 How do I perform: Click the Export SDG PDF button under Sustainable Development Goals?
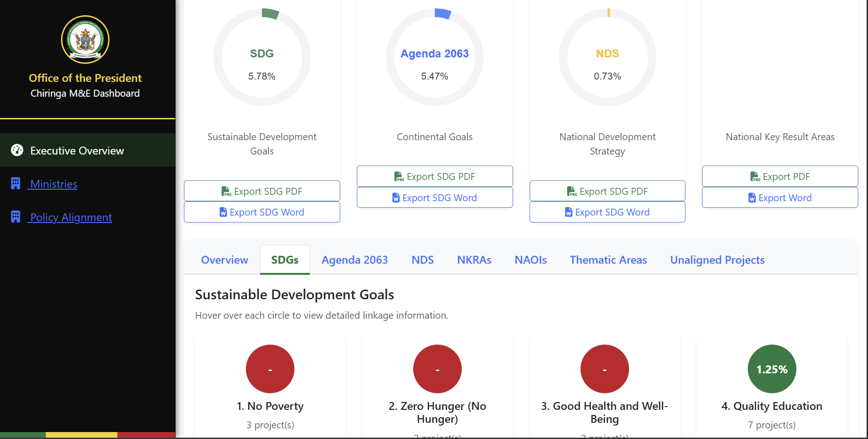262,191
